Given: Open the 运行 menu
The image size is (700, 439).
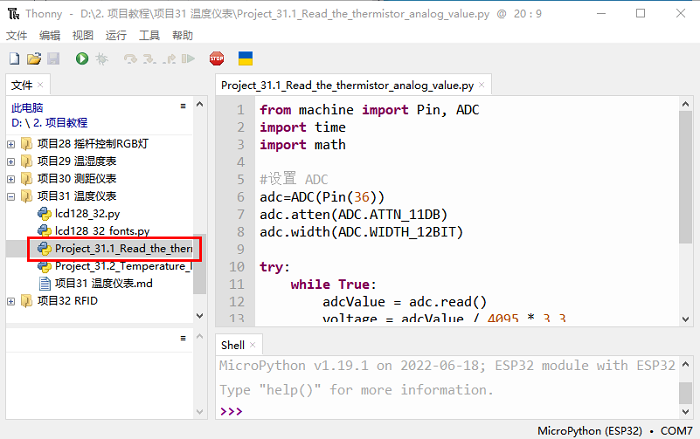Looking at the screenshot, I should click(x=116, y=35).
